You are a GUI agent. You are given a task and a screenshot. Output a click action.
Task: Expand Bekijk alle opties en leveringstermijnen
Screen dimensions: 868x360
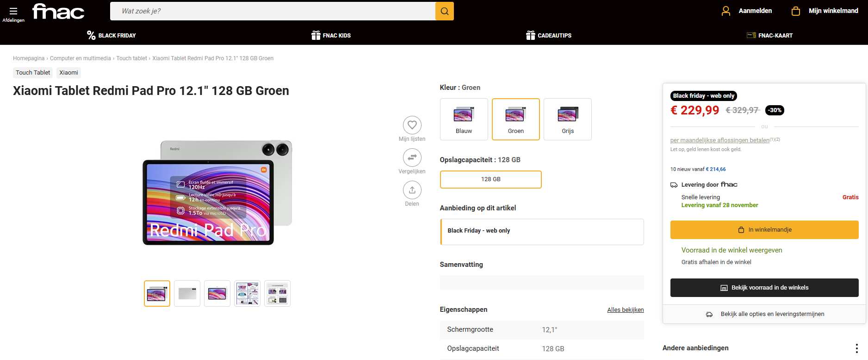pyautogui.click(x=772, y=314)
